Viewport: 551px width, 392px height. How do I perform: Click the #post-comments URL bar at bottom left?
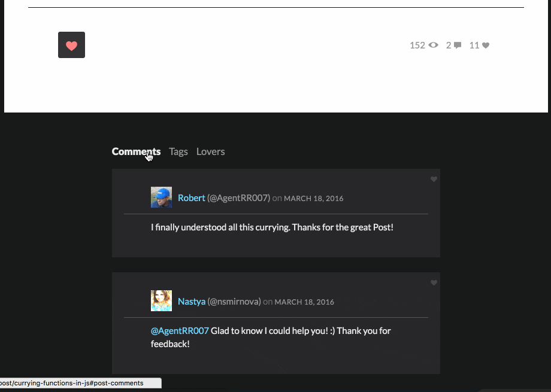tap(81, 383)
